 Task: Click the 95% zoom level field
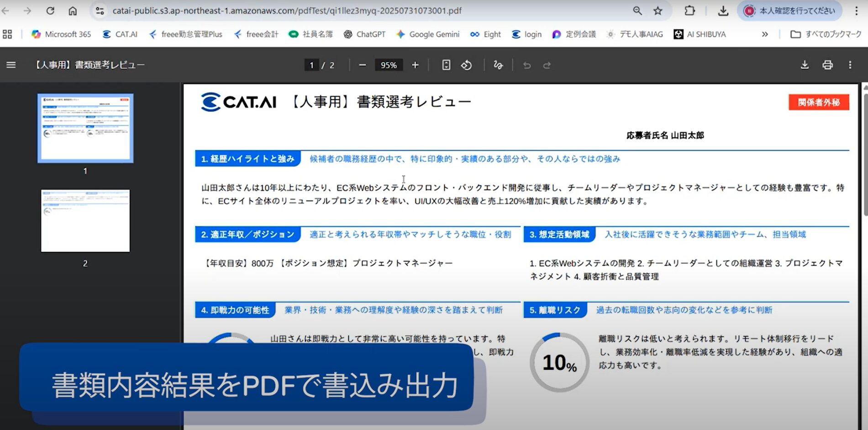coord(389,65)
